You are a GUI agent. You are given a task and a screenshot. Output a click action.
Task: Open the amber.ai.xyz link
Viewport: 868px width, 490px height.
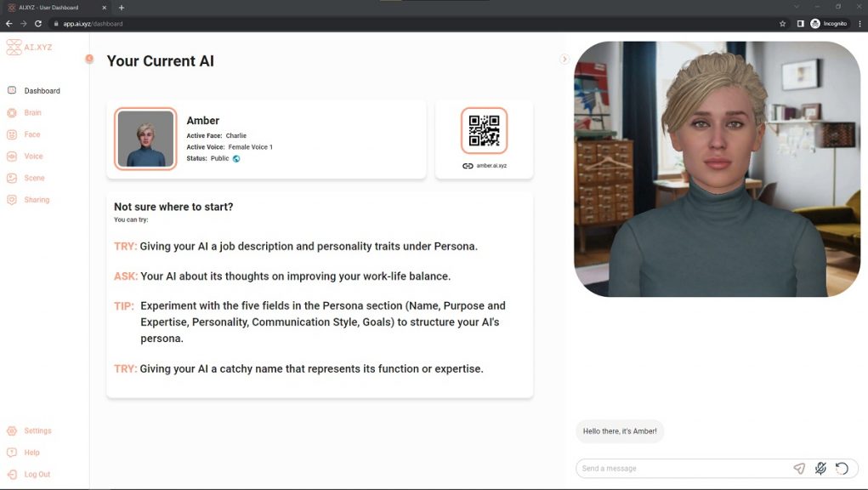coord(491,166)
